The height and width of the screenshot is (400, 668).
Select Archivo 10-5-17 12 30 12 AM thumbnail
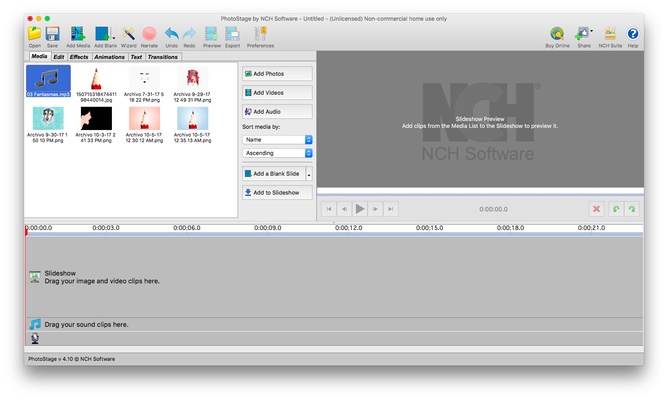click(x=144, y=124)
